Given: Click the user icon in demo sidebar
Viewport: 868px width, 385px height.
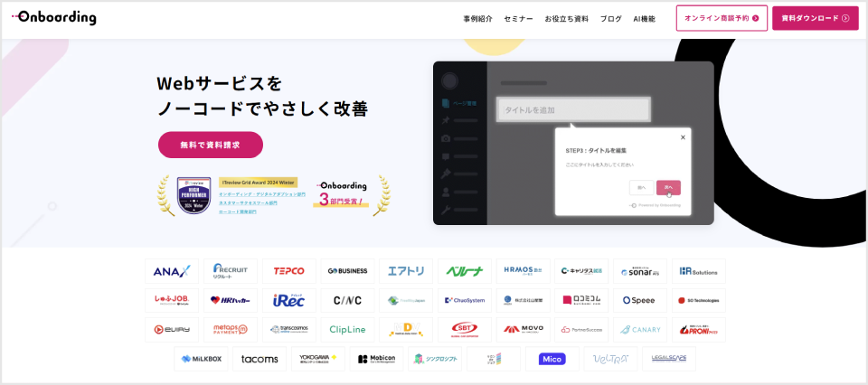Looking at the screenshot, I should click(x=446, y=192).
